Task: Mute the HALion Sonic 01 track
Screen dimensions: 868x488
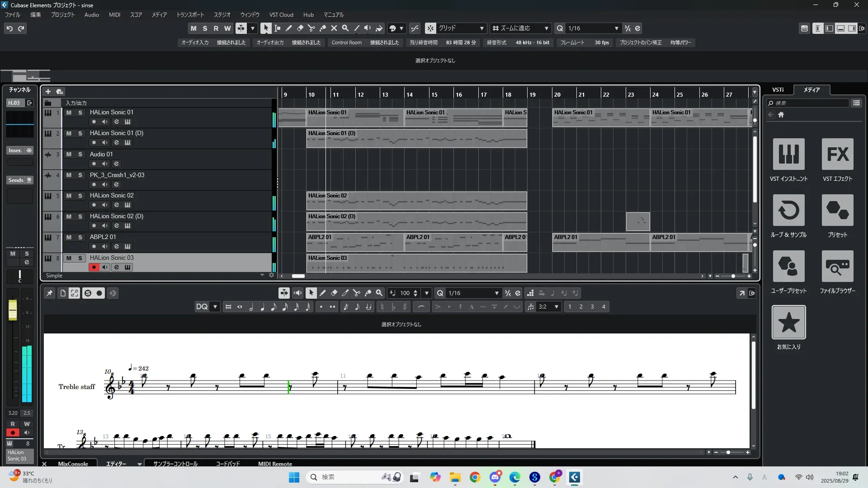Action: pyautogui.click(x=69, y=113)
